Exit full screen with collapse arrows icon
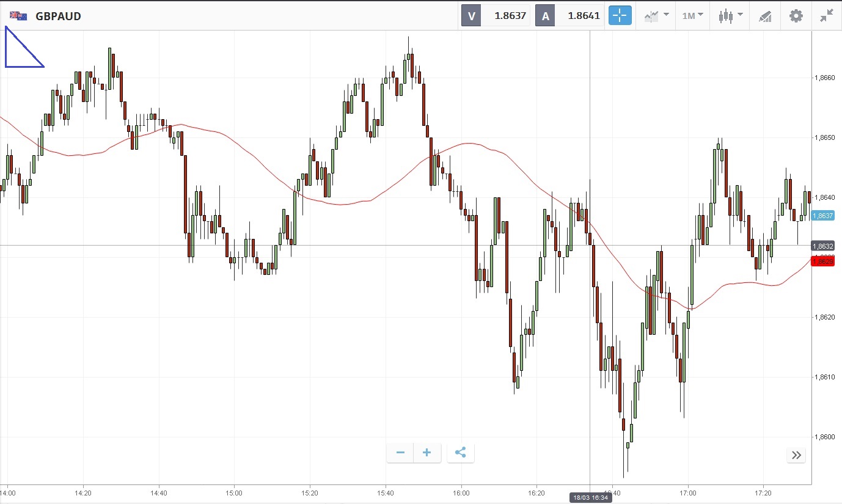The height and width of the screenshot is (504, 842). point(827,16)
